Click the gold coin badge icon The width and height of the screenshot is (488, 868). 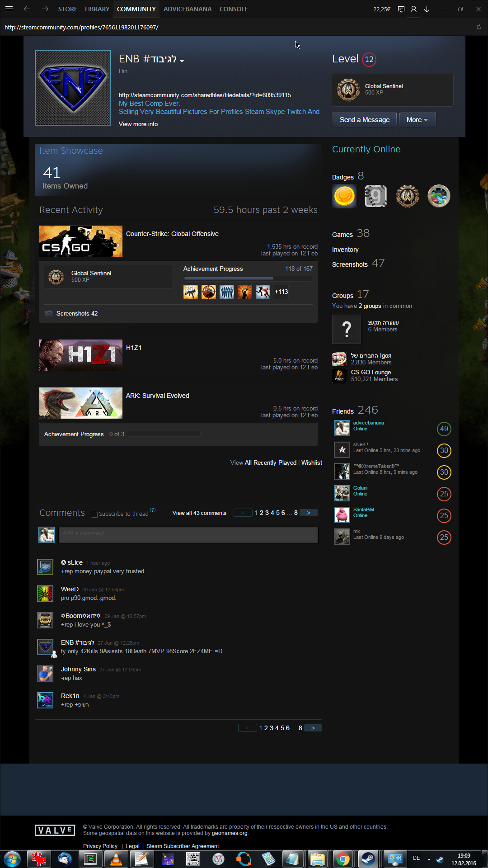tap(344, 196)
